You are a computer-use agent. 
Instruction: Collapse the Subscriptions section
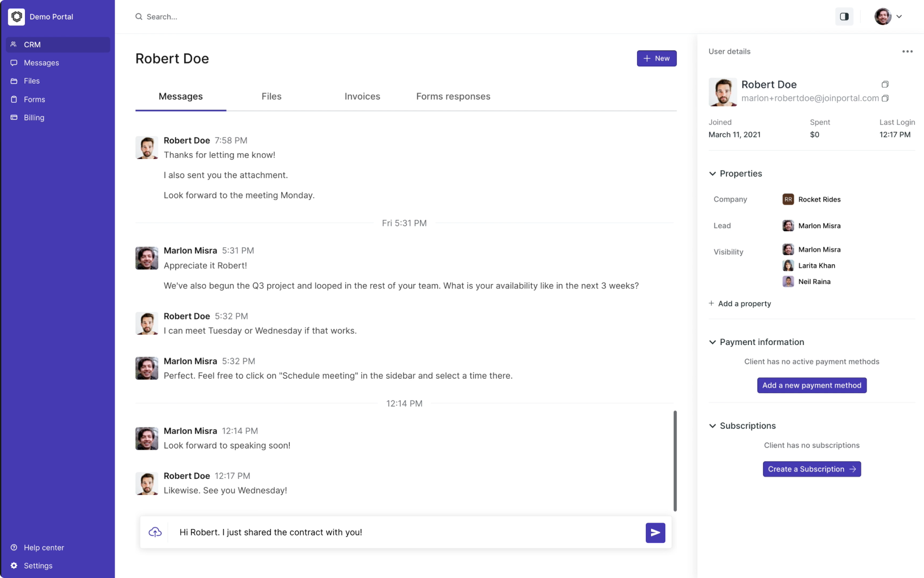click(x=712, y=426)
